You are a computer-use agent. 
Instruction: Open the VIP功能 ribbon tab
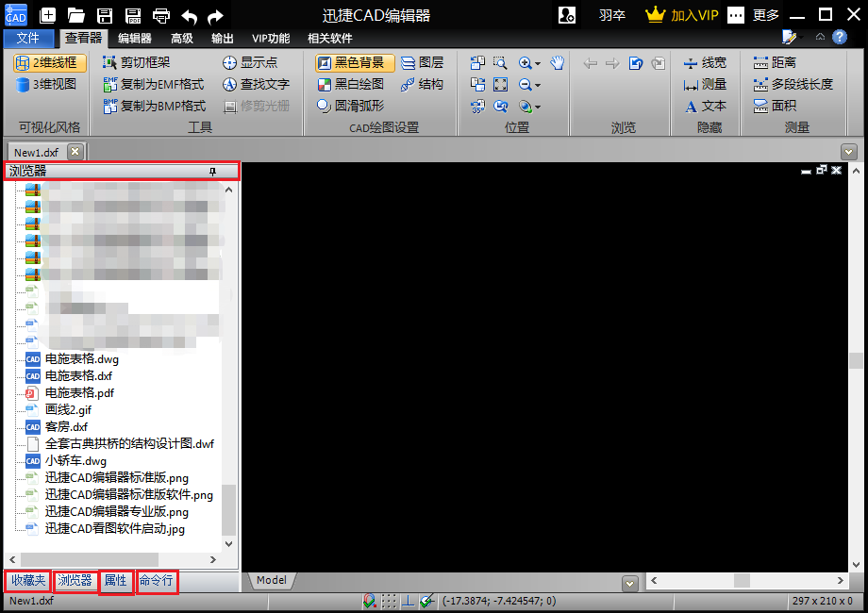(271, 38)
